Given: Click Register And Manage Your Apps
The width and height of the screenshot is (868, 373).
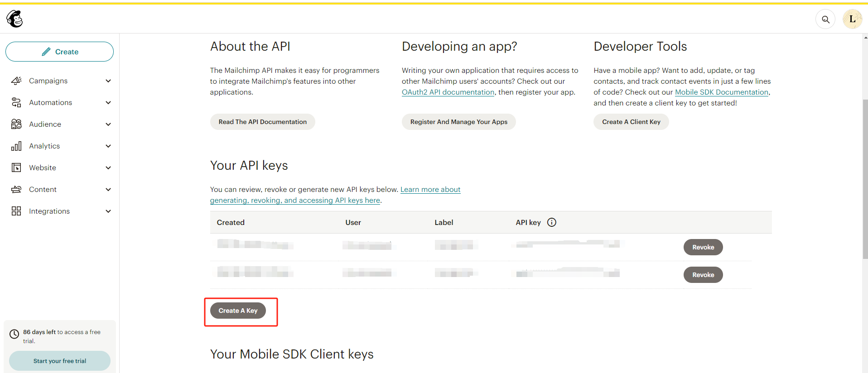Looking at the screenshot, I should click(x=458, y=122).
